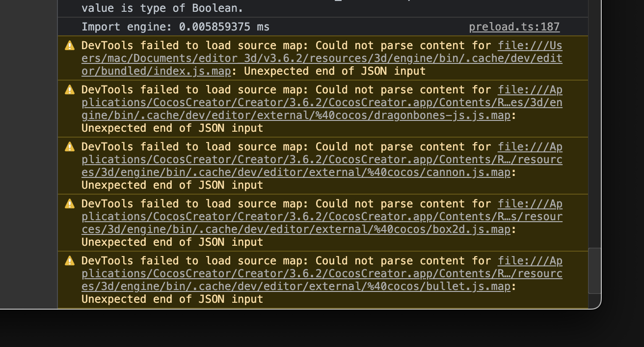Click warning icon beside index.js.map message
The width and height of the screenshot is (644, 347).
pyautogui.click(x=70, y=46)
